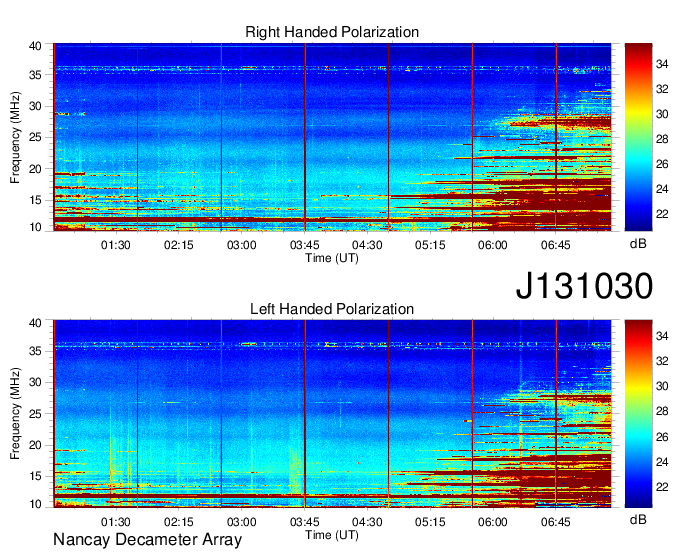This screenshot has height=552, width=680.
Task: Click the Left Handed Polarization plot title
Action: click(332, 309)
